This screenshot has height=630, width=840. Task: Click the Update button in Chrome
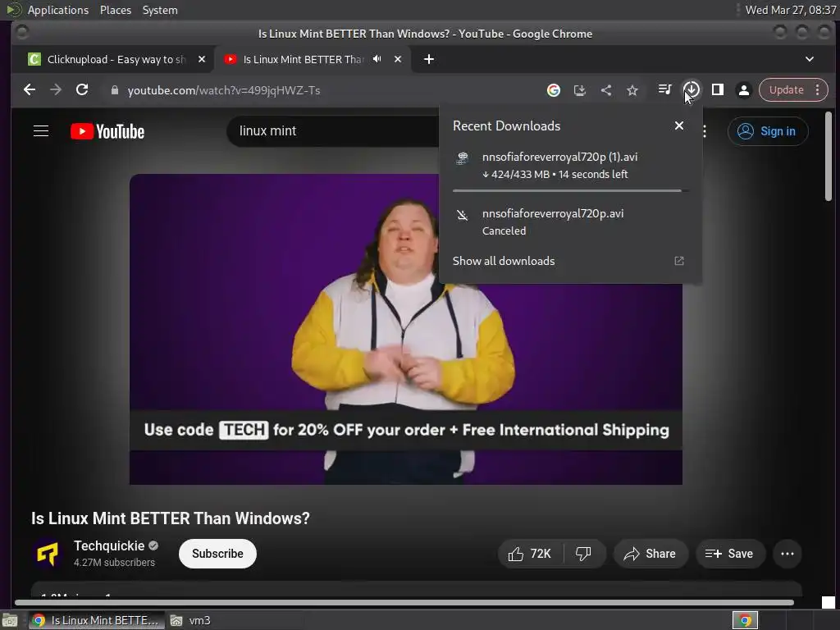point(786,90)
